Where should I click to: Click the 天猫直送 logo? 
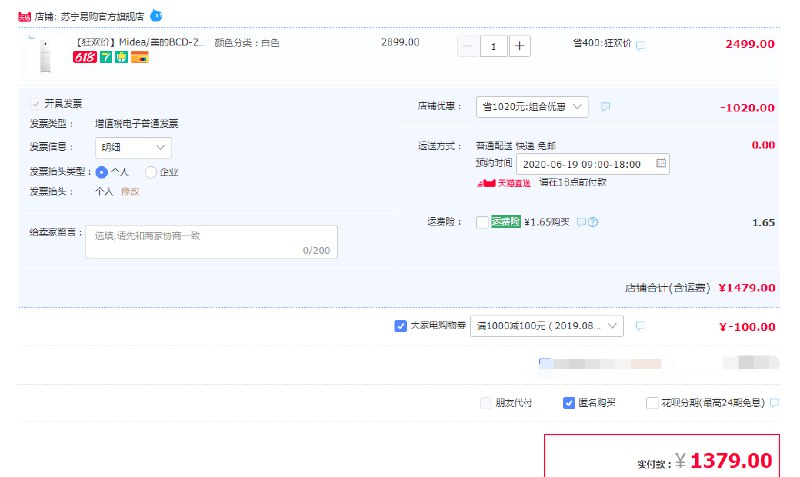[504, 183]
